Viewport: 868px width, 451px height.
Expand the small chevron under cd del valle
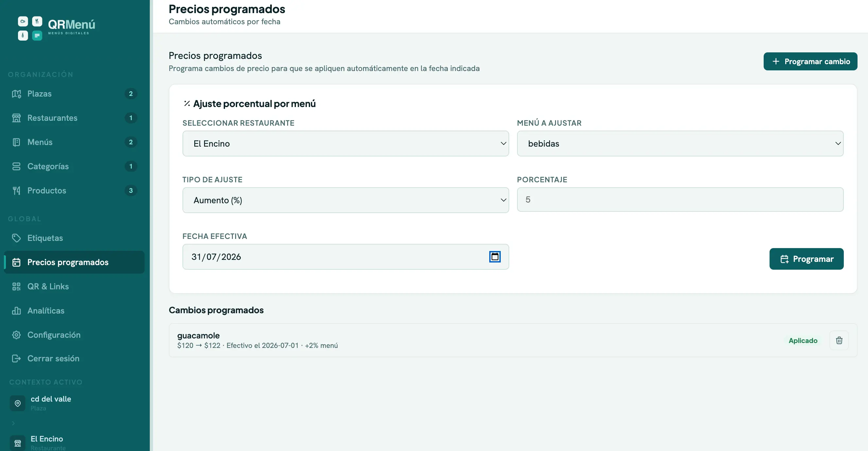tap(13, 424)
